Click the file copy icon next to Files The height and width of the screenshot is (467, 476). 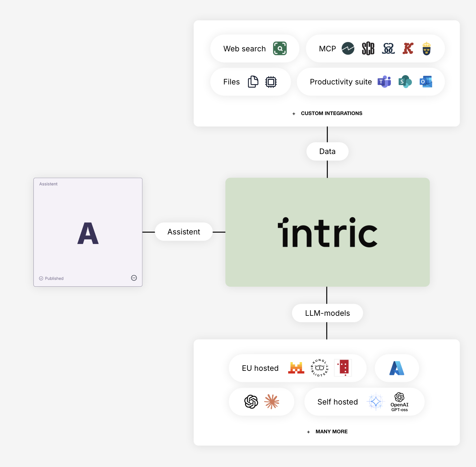click(x=253, y=82)
